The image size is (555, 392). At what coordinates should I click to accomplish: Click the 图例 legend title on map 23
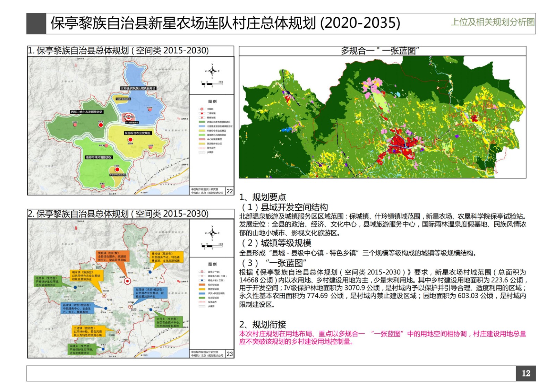212,264
